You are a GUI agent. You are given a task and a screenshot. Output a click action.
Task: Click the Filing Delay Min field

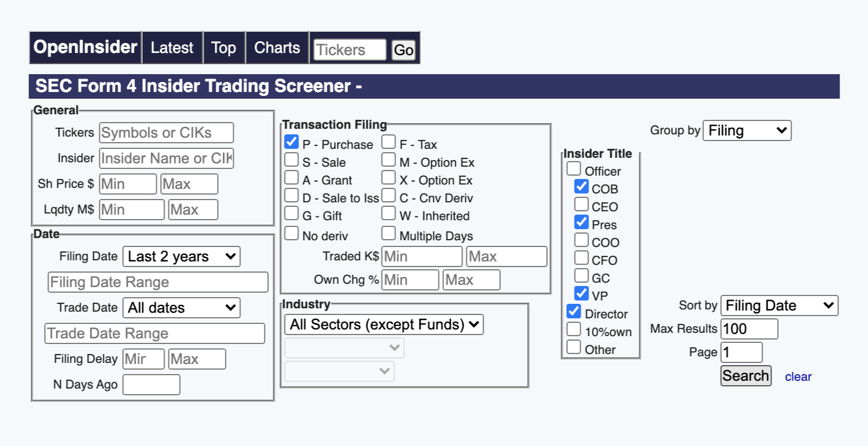(143, 359)
